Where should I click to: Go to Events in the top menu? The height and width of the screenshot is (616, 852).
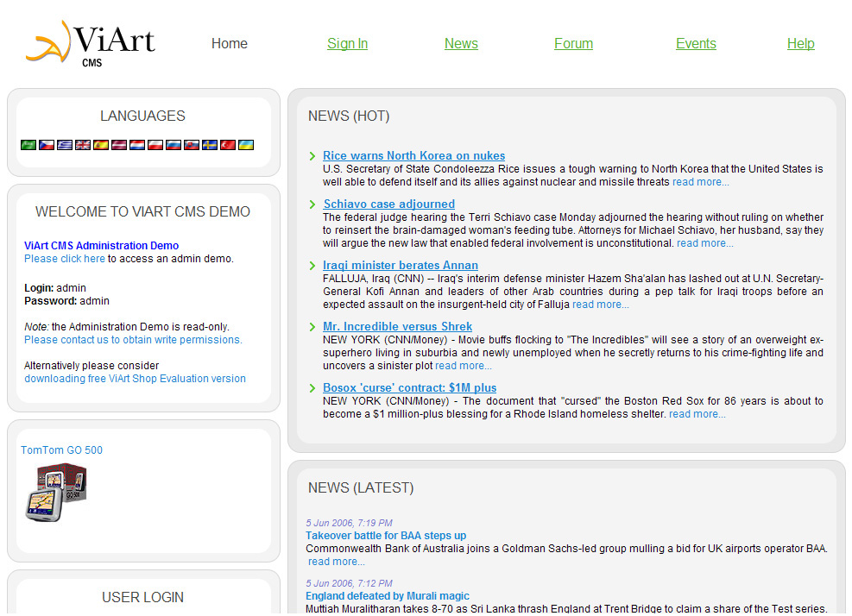696,43
